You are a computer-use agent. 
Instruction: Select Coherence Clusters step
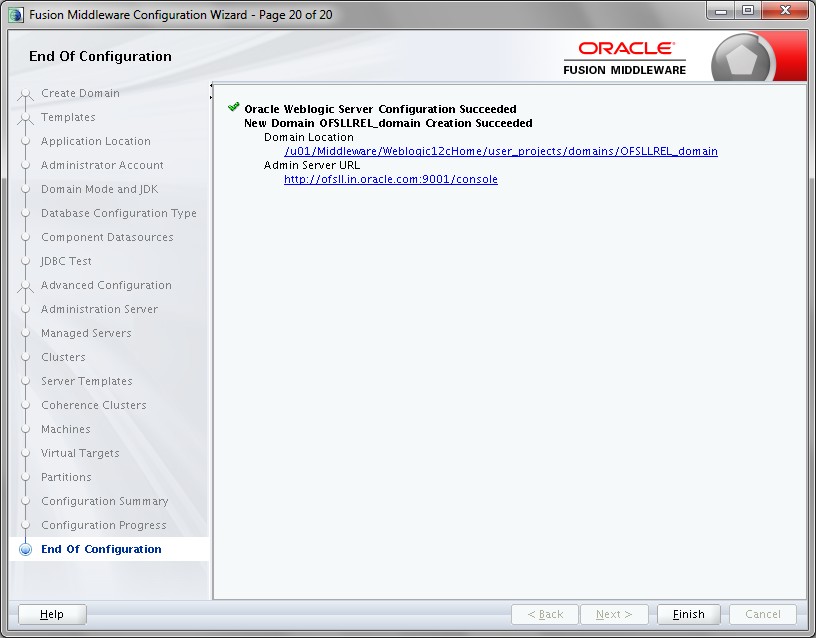[x=94, y=405]
